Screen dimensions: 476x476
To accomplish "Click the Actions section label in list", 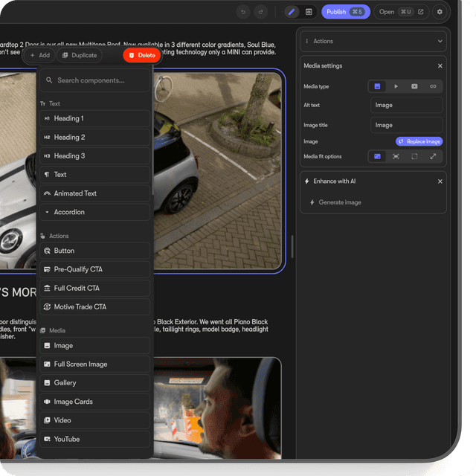I will tap(59, 237).
